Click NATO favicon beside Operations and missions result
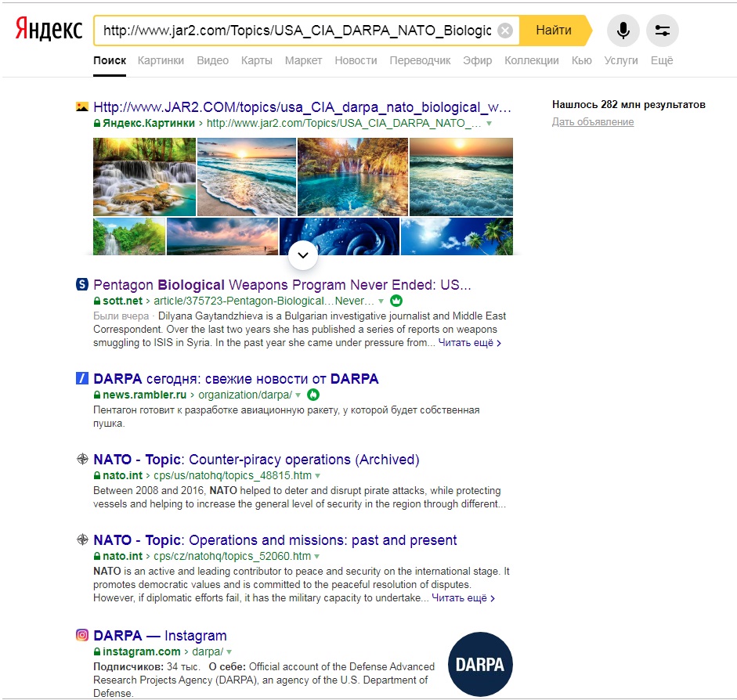The image size is (737, 700). click(82, 539)
